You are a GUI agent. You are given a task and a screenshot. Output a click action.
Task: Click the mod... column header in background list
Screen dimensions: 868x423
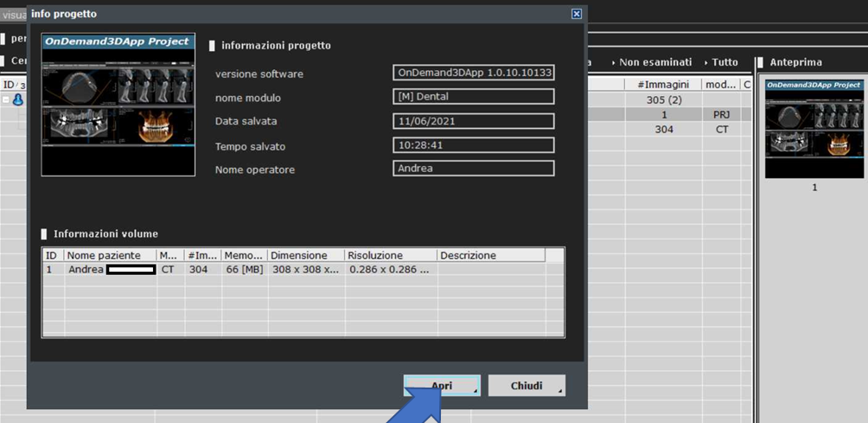pos(721,85)
